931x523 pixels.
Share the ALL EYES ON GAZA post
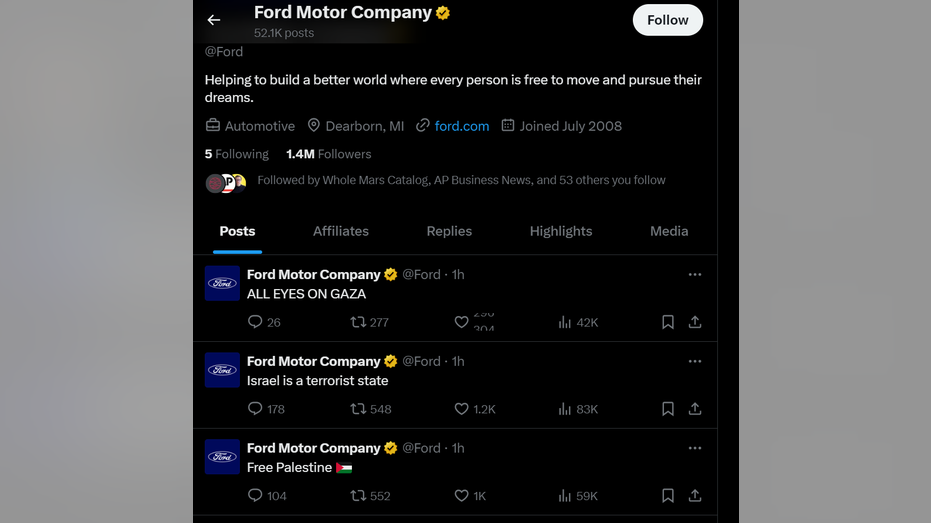click(x=695, y=322)
